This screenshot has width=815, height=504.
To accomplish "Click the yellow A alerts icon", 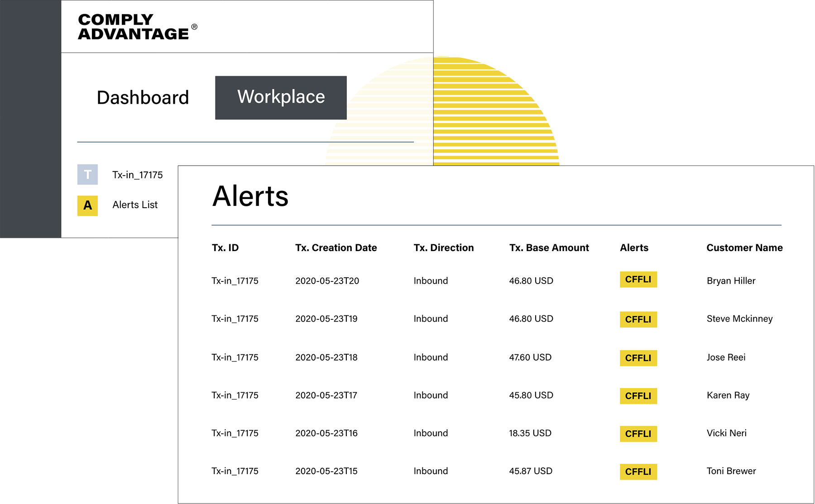I will click(87, 205).
